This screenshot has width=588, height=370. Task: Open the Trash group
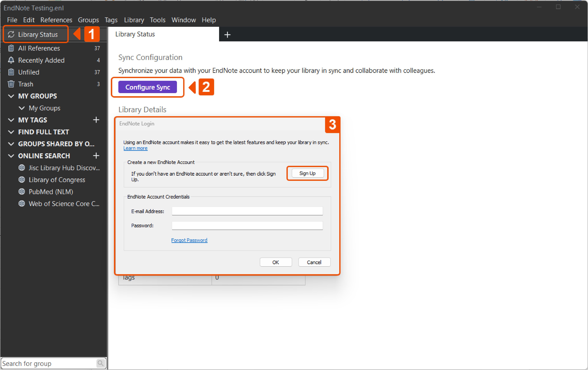tap(54, 84)
